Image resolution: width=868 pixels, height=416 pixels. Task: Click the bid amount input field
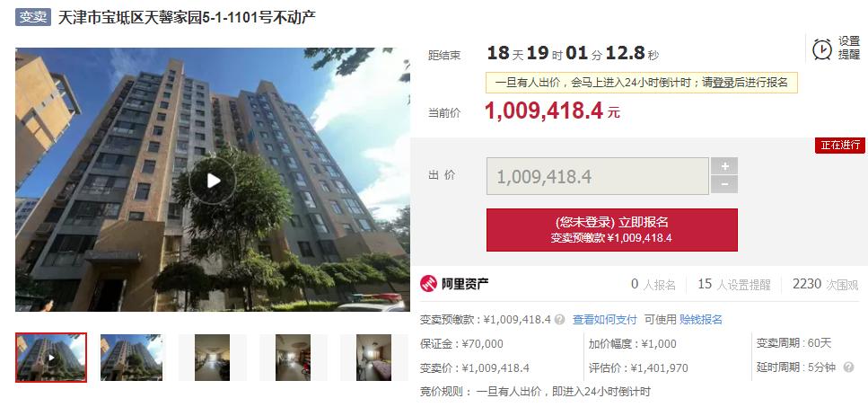click(597, 176)
